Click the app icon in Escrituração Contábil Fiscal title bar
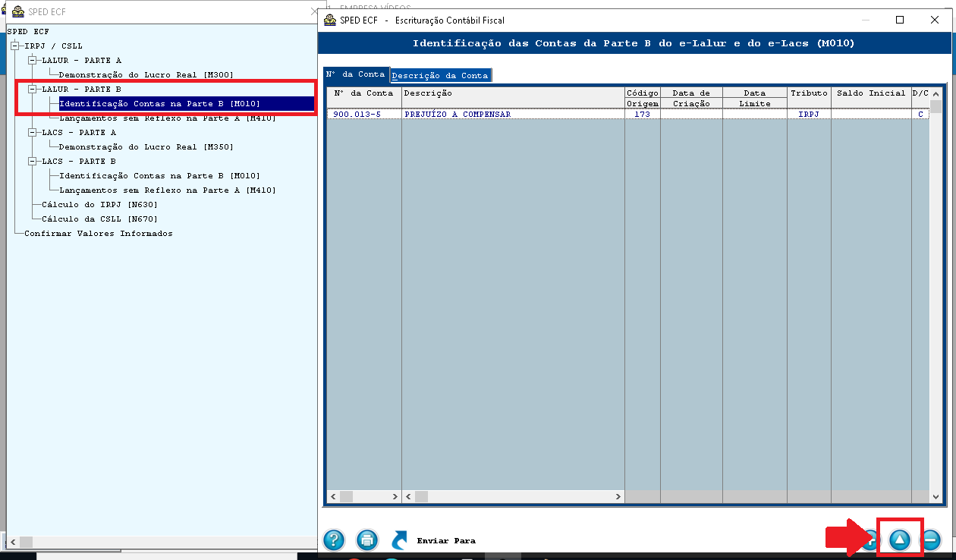Screen dimensions: 956x560 coord(330,20)
